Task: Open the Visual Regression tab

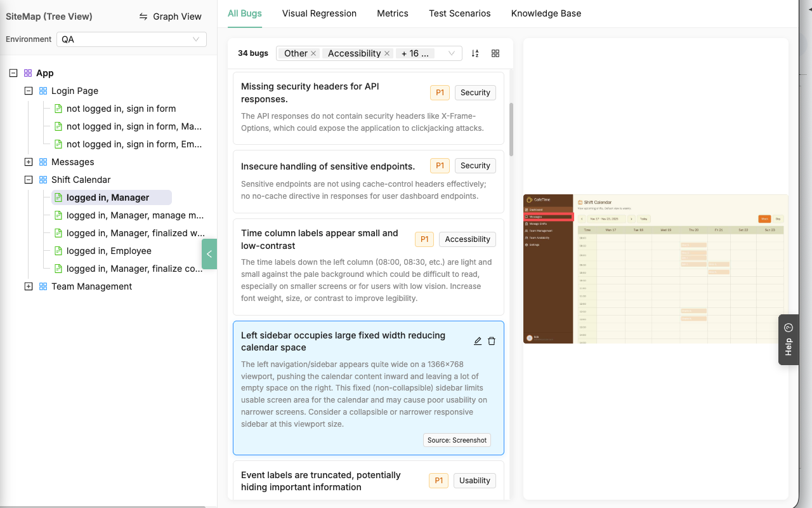Action: 319,13
